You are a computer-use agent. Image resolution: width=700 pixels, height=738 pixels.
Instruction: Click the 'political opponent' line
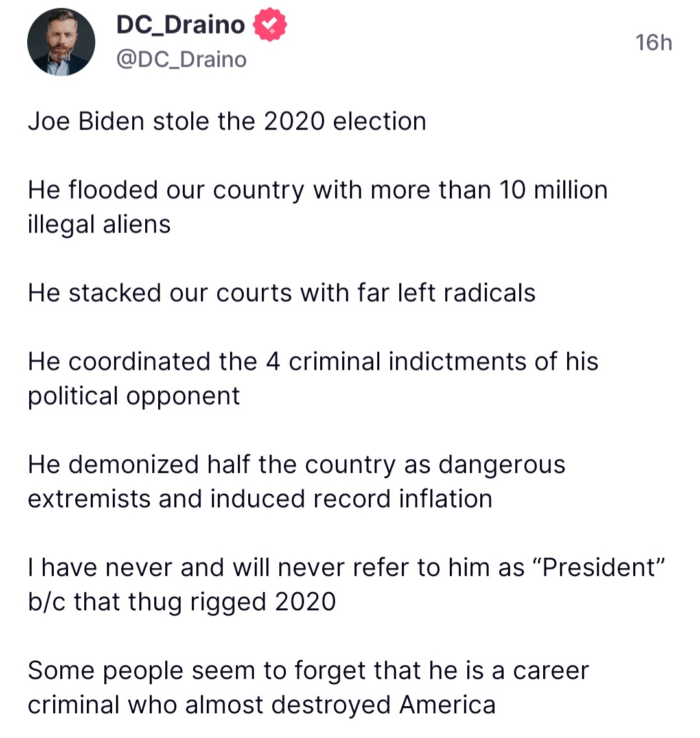click(x=134, y=397)
